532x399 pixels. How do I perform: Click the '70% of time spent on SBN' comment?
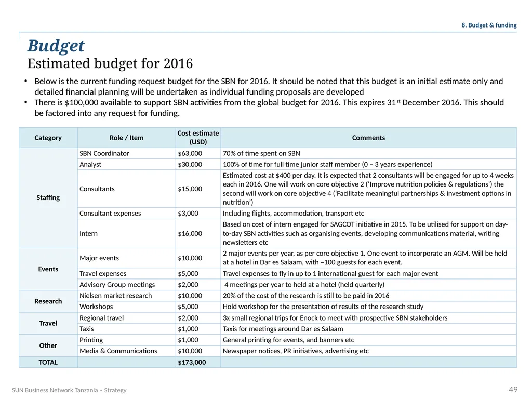coord(368,153)
